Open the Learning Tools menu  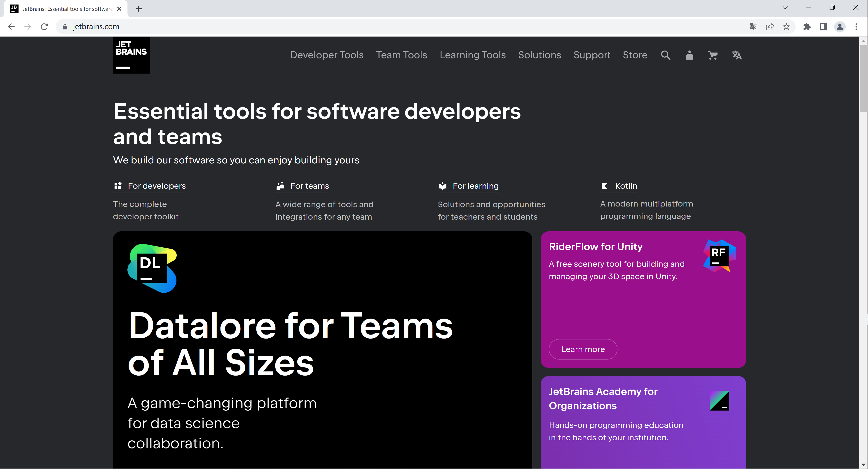tap(472, 55)
